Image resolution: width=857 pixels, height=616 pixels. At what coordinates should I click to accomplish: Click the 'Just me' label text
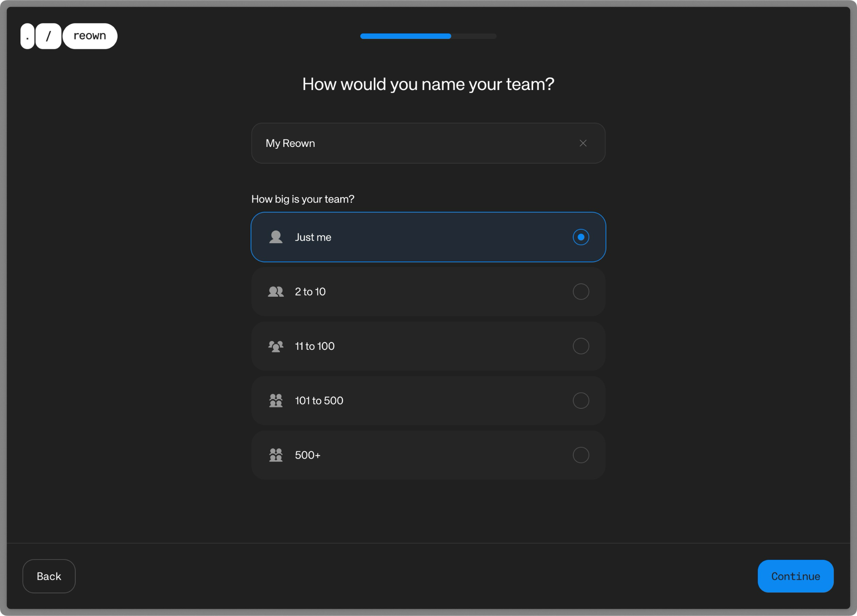tap(313, 237)
